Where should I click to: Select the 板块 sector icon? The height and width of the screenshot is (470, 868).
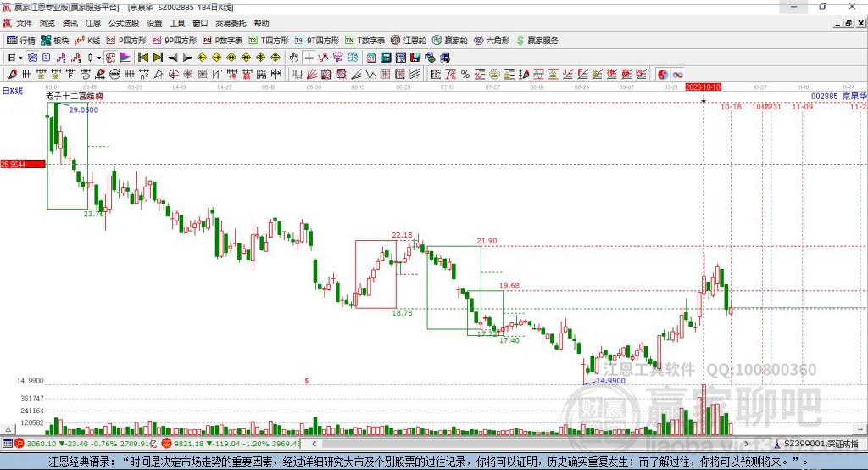pyautogui.click(x=46, y=41)
